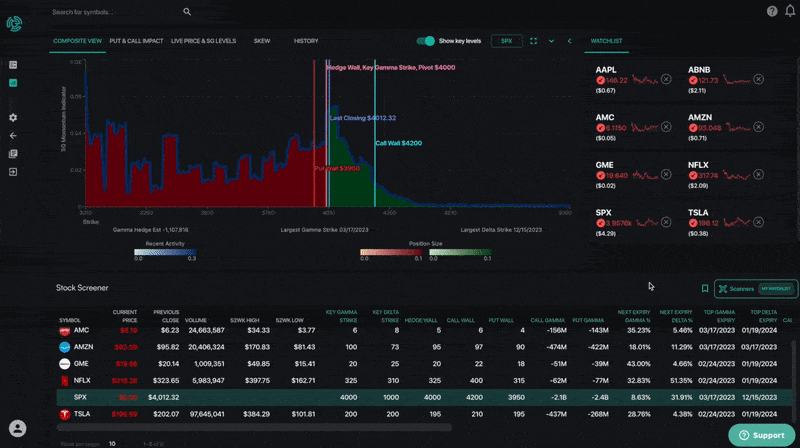Click the TSLA logo in the screener
The width and height of the screenshot is (800, 448).
tap(65, 414)
